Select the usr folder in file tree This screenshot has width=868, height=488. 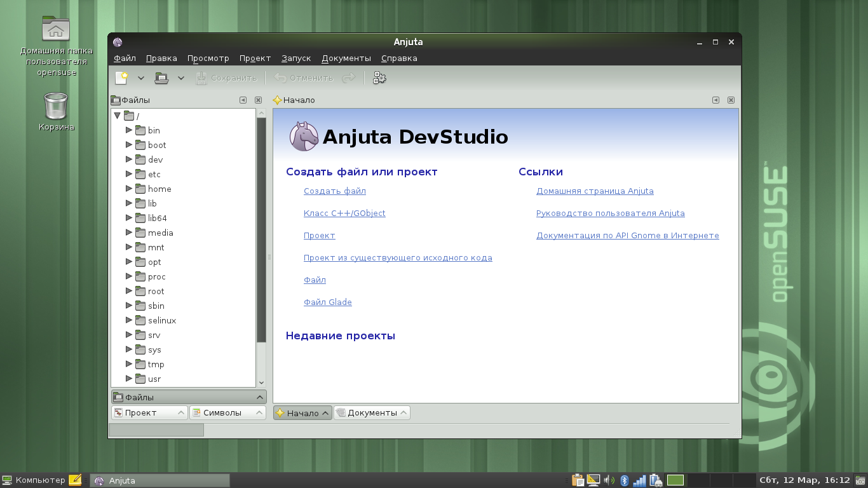pyautogui.click(x=154, y=379)
